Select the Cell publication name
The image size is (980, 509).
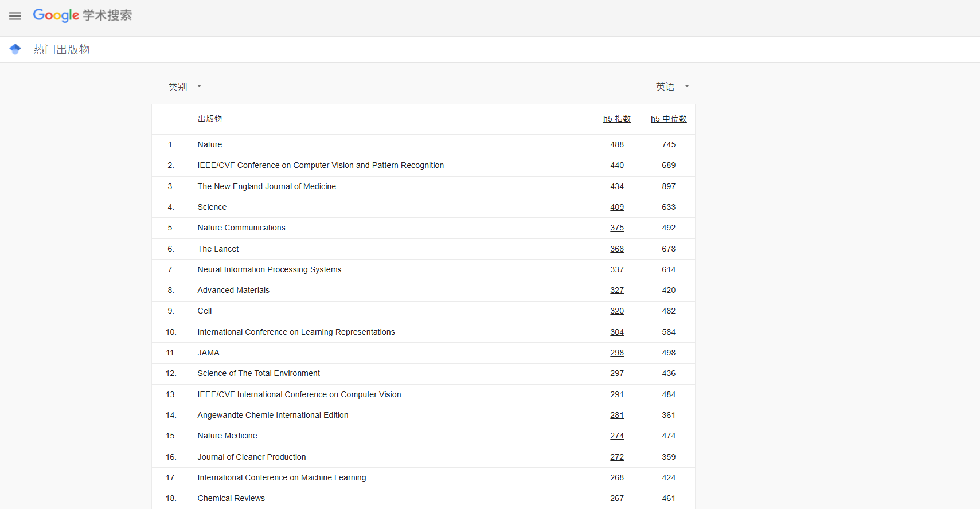click(205, 311)
